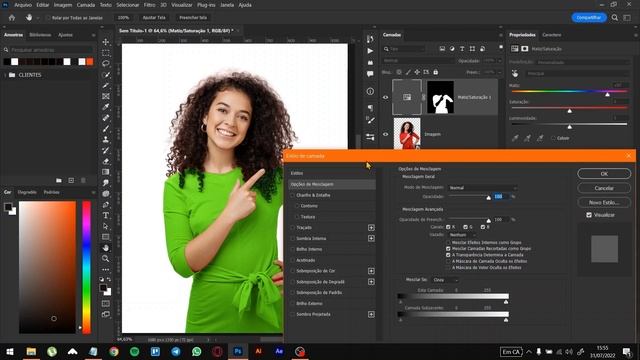Screen dimensions: 640x360
Task: Click plus icon beside Sombra Projetada
Action: [x=371, y=314]
